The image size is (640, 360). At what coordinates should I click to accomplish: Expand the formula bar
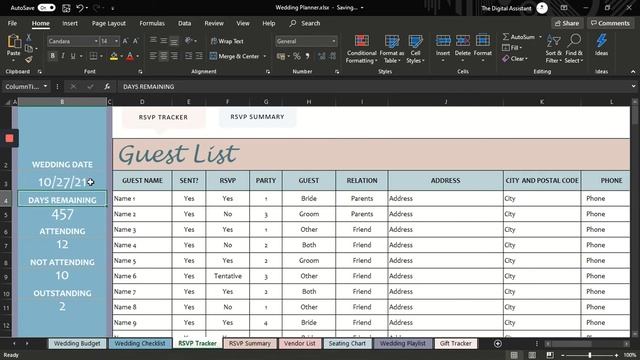point(633,87)
